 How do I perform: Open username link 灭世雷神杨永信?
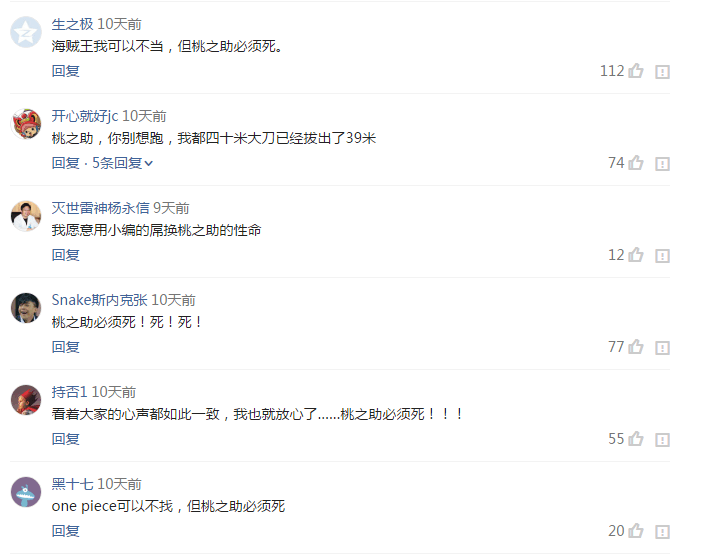tap(101, 208)
